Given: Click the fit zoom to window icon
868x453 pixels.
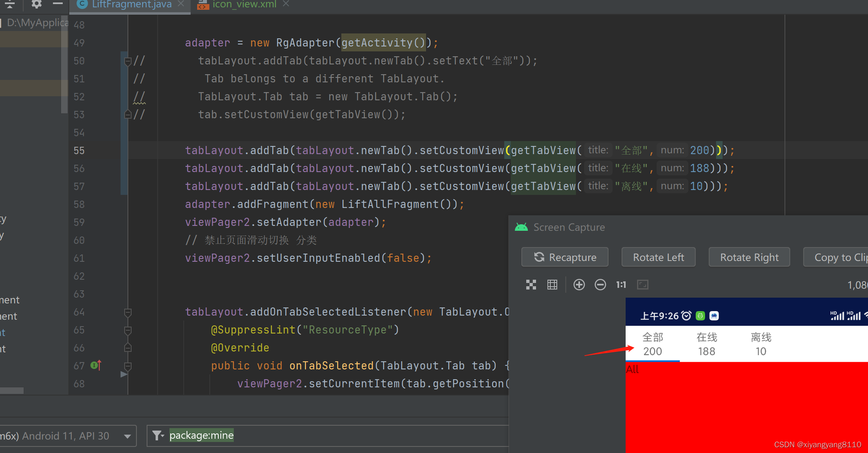Looking at the screenshot, I should click(642, 285).
